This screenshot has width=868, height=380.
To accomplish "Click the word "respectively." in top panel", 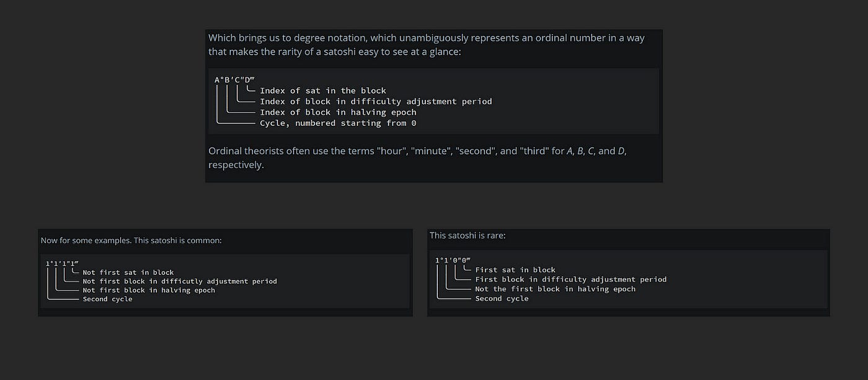I will [236, 166].
